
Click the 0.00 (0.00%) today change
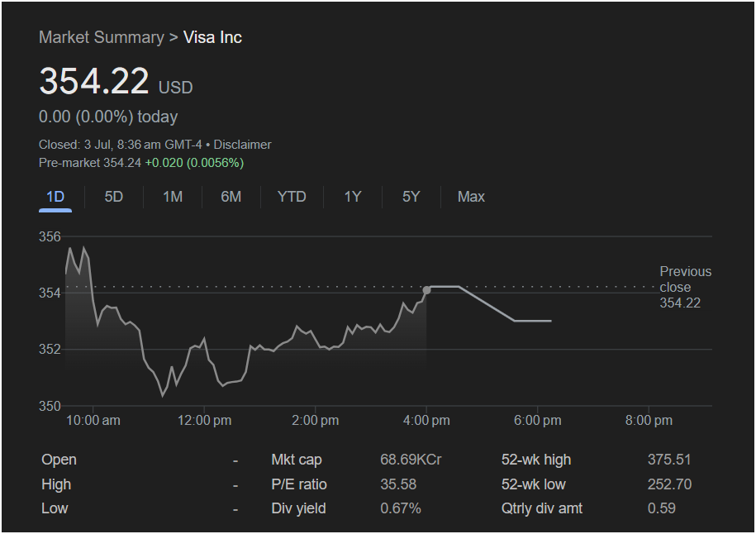point(108,117)
